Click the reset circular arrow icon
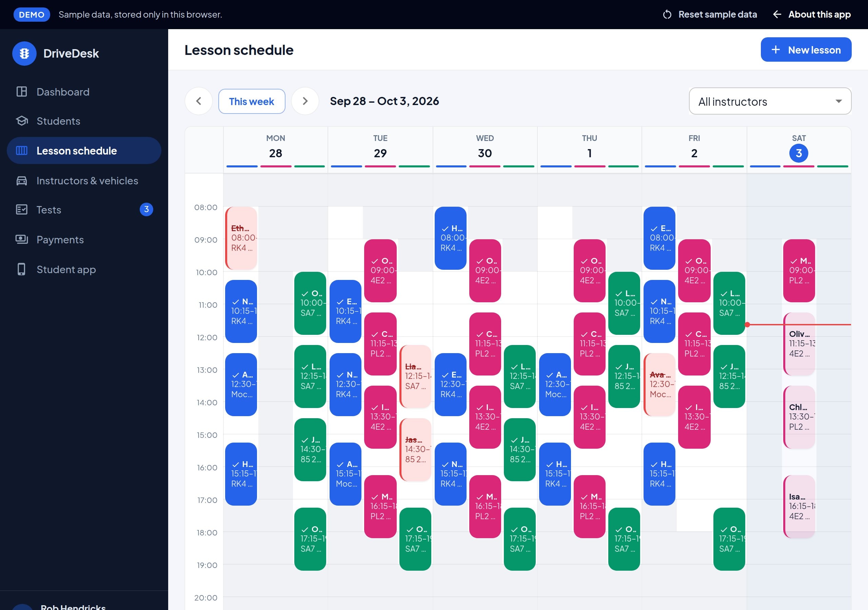The height and width of the screenshot is (610, 868). click(667, 14)
